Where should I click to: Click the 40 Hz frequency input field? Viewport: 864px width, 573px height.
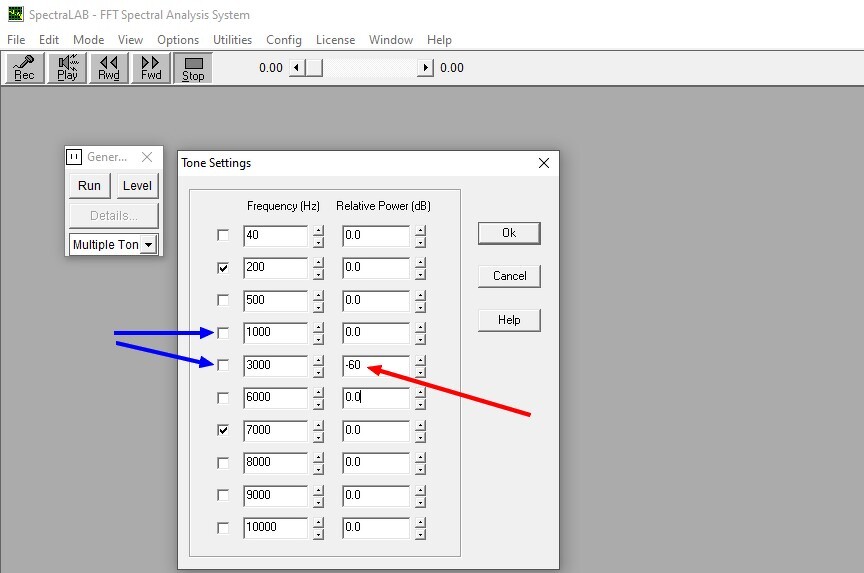pos(276,235)
